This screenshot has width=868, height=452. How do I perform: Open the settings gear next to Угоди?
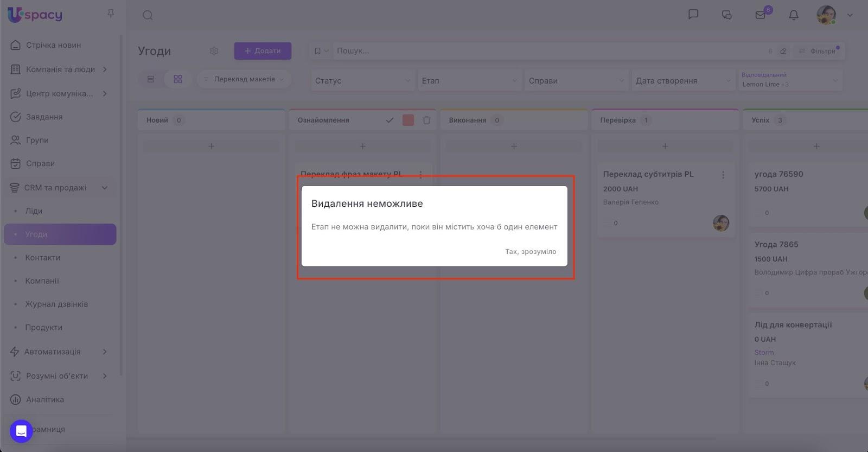click(214, 51)
